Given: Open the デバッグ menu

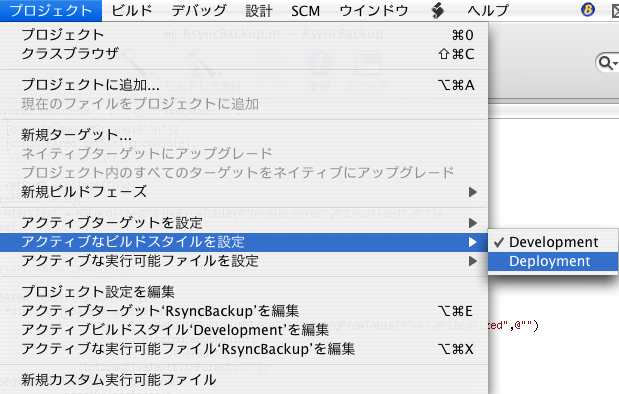Looking at the screenshot, I should tap(199, 10).
